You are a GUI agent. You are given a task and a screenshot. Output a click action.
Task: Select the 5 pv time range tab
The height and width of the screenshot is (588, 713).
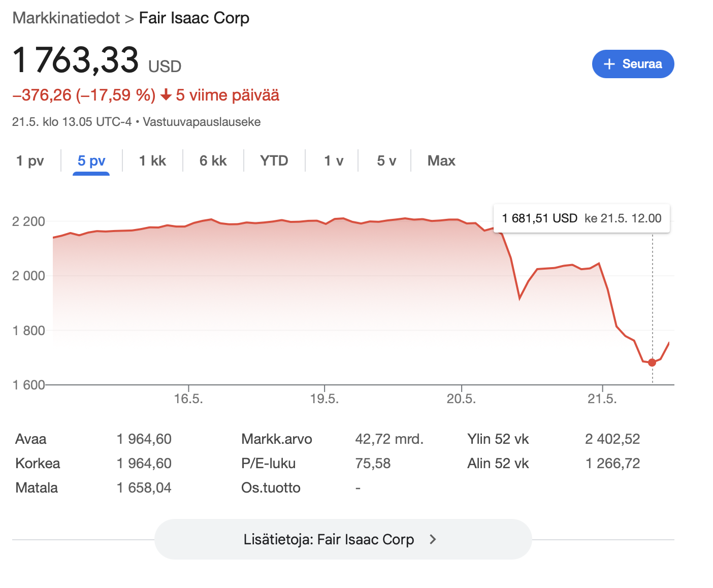click(x=91, y=161)
